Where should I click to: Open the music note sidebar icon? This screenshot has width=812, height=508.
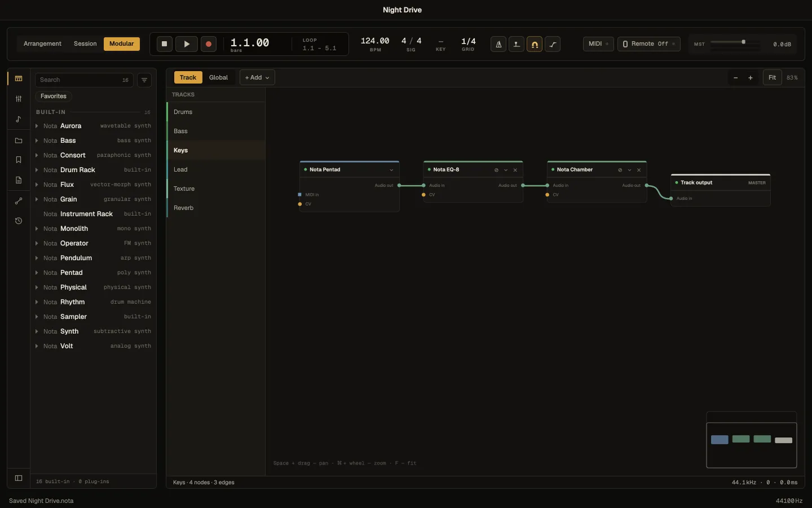(x=19, y=119)
